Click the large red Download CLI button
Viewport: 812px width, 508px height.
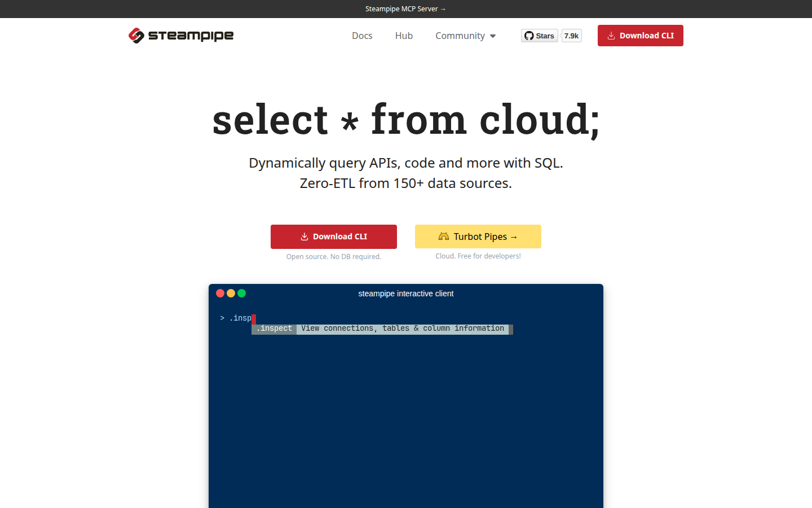point(334,237)
